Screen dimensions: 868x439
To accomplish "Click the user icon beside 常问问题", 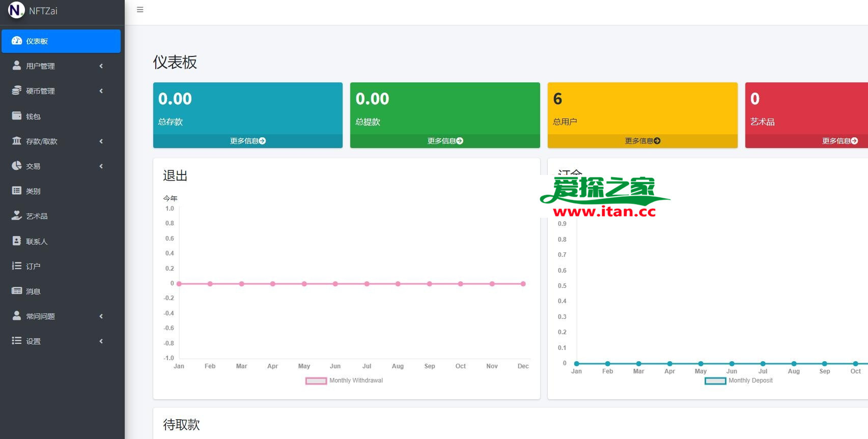I will pos(17,316).
